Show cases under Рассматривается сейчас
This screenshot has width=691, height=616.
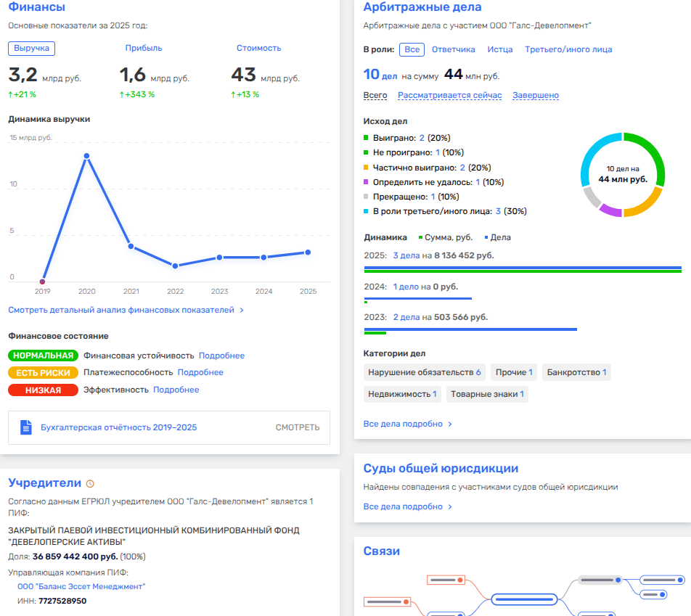[x=449, y=96]
